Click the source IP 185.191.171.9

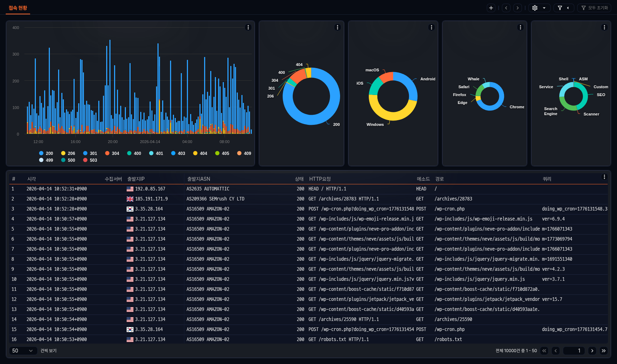pyautogui.click(x=151, y=199)
